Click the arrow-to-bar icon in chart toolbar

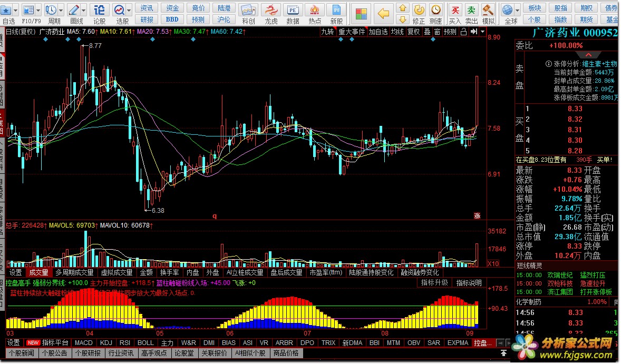(474, 32)
